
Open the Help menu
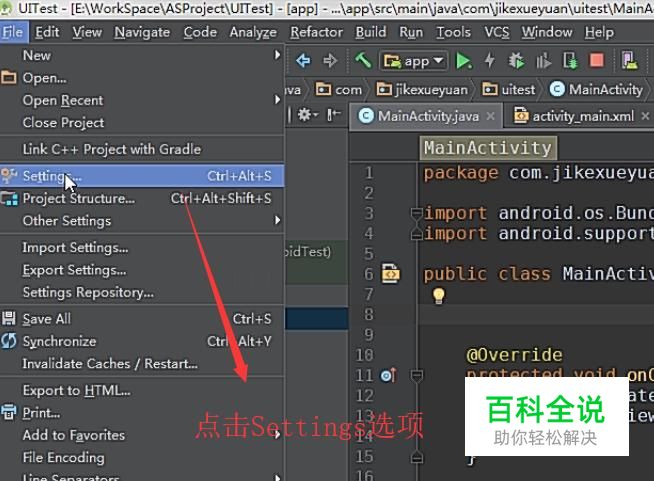(x=599, y=32)
